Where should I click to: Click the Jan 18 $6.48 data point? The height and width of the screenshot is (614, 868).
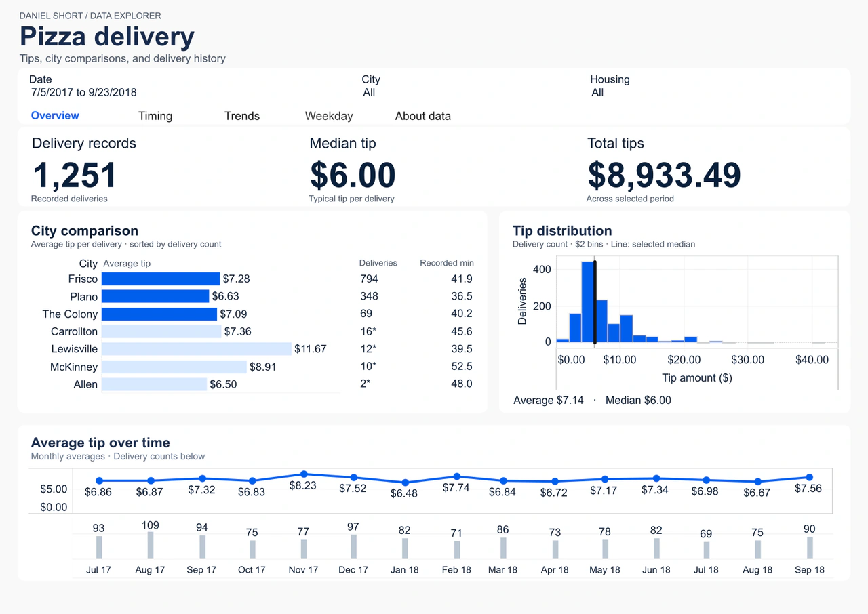tap(405, 483)
